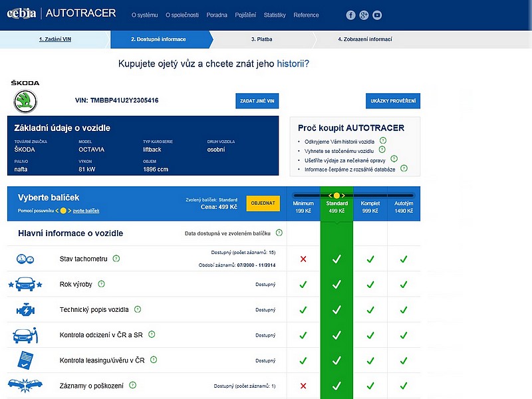Click the yellow OBJEDNAT button
Image resolution: width=532 pixels, height=399 pixels.
click(x=263, y=203)
